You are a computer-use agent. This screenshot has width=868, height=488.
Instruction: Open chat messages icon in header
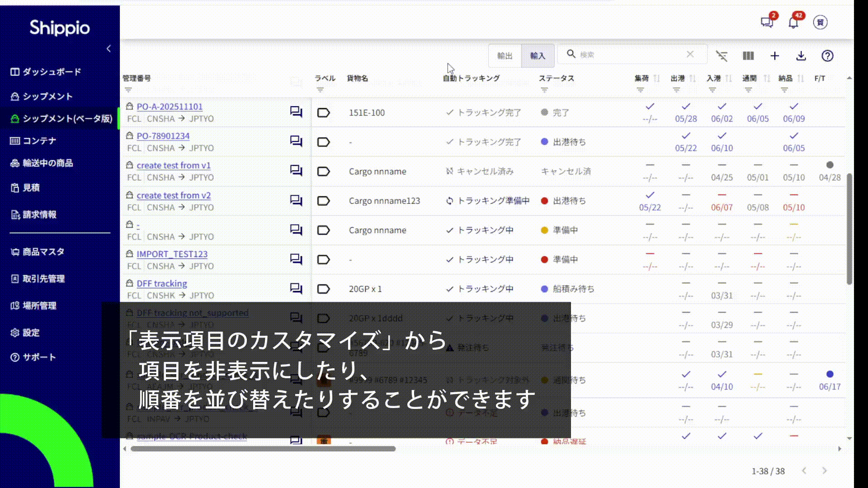coord(767,22)
